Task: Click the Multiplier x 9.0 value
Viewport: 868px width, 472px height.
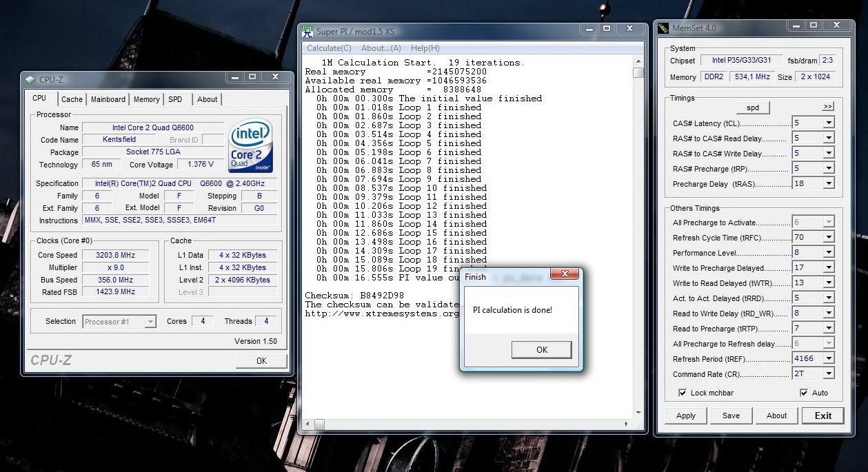Action: click(x=115, y=267)
